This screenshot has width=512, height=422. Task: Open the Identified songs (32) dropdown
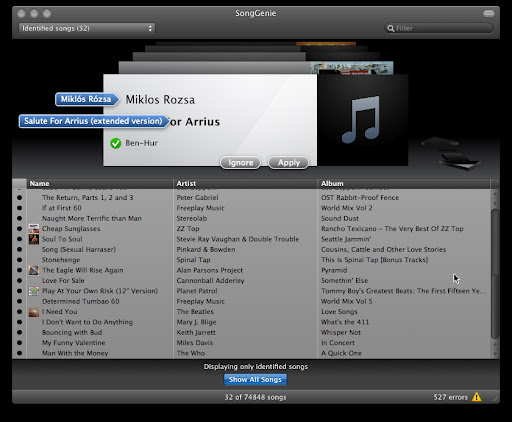point(87,28)
